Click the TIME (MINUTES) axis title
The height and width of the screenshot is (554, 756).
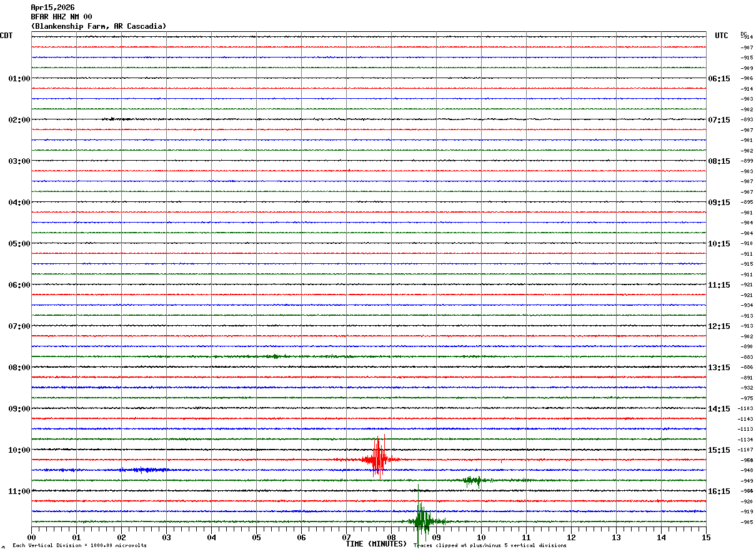coord(376,544)
